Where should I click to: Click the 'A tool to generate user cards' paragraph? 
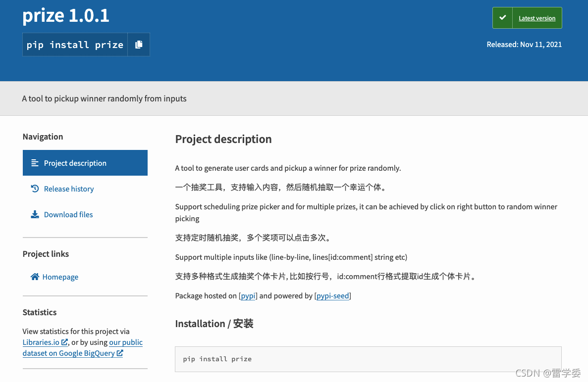288,168
